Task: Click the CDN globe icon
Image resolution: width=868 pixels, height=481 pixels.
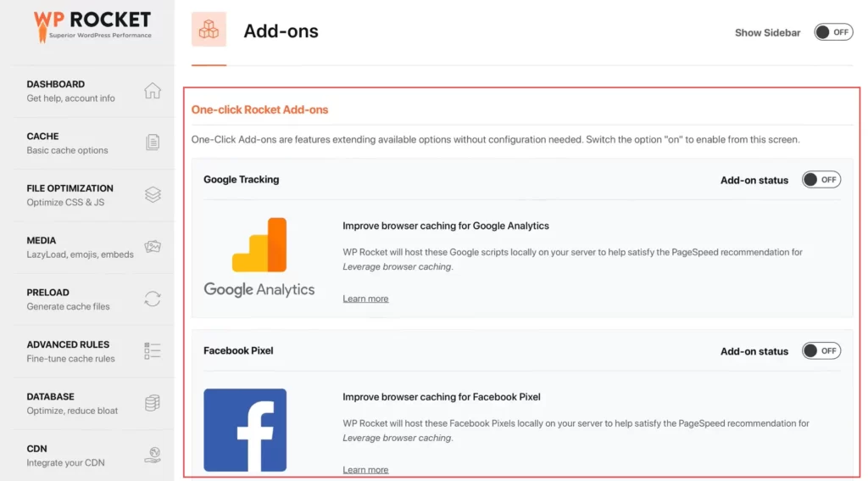Action: [153, 455]
